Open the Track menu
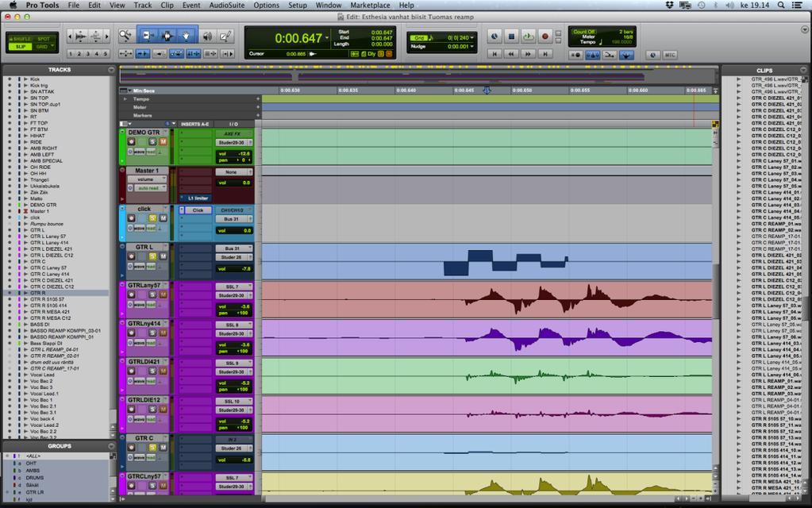This screenshot has height=508, width=812. pyautogui.click(x=142, y=6)
